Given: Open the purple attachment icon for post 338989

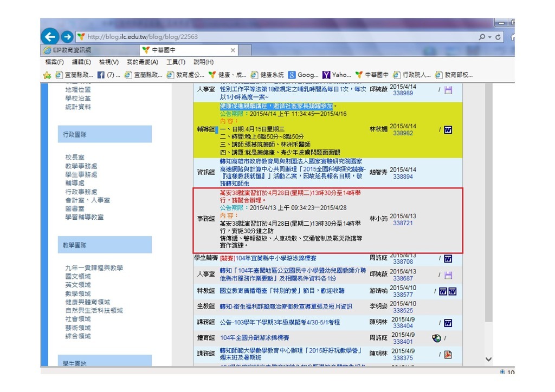Looking at the screenshot, I should [448, 90].
